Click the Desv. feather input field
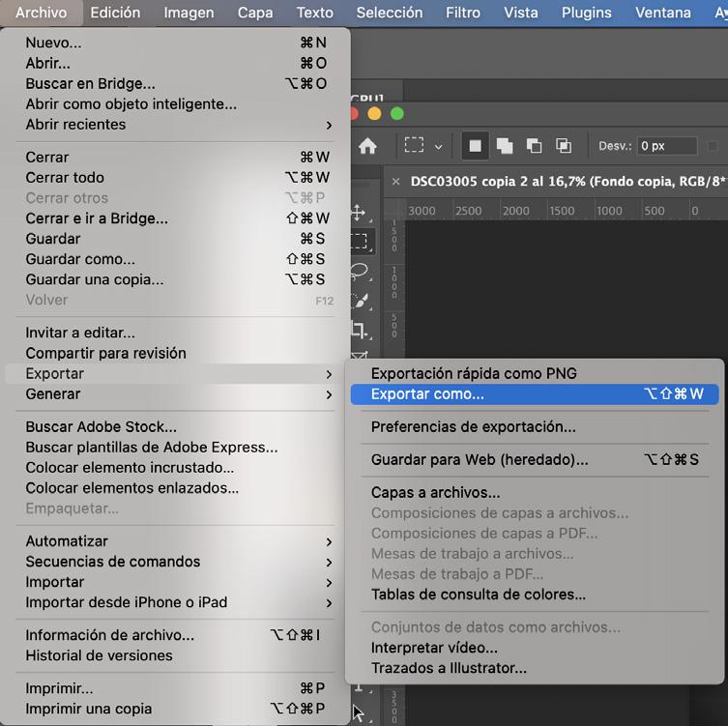728x726 pixels. click(x=667, y=146)
